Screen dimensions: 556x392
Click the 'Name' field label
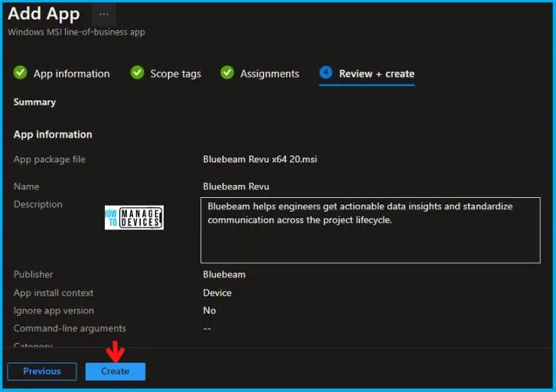(26, 186)
